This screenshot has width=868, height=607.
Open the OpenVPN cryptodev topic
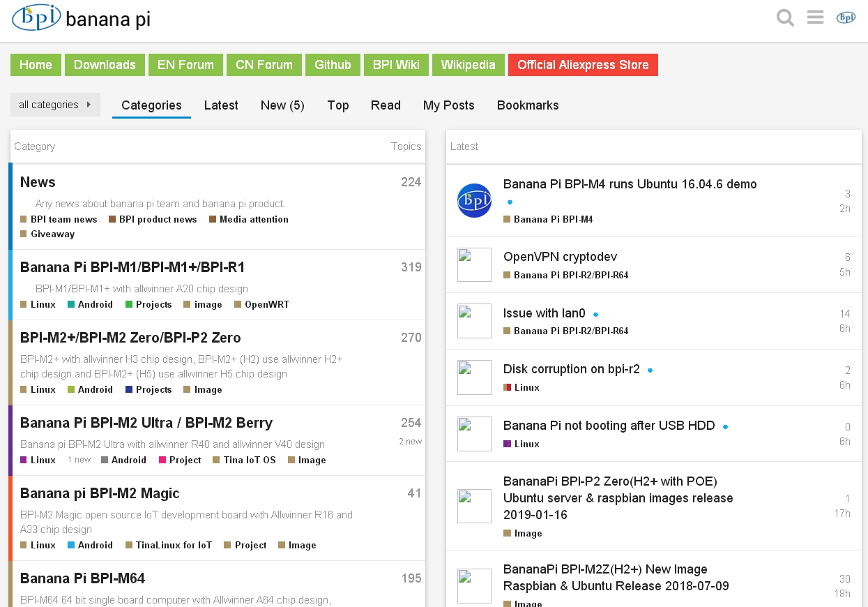(x=561, y=257)
